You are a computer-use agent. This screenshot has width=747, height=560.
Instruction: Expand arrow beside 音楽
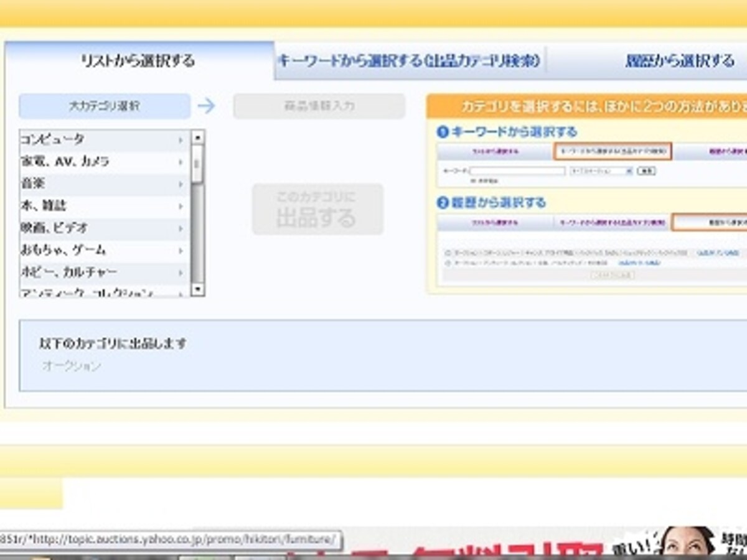coord(181,185)
